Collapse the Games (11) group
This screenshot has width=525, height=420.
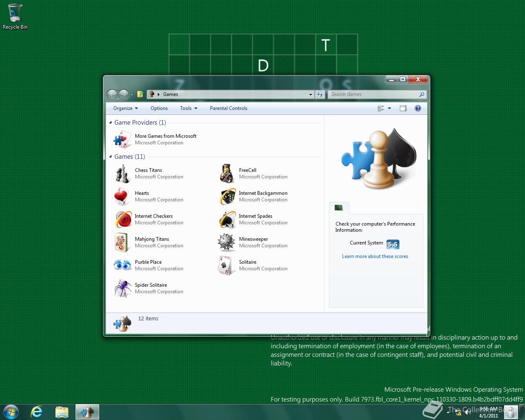pyautogui.click(x=110, y=157)
